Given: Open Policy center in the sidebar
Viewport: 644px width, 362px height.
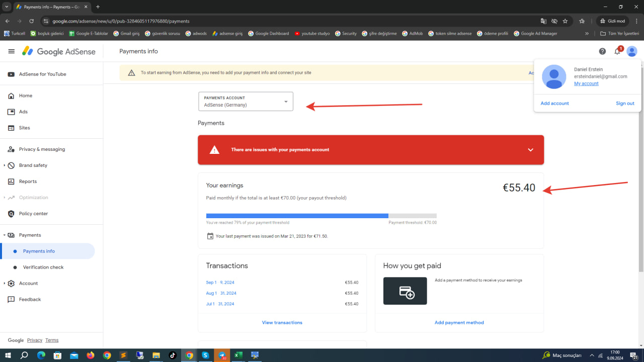Looking at the screenshot, I should click(34, 214).
